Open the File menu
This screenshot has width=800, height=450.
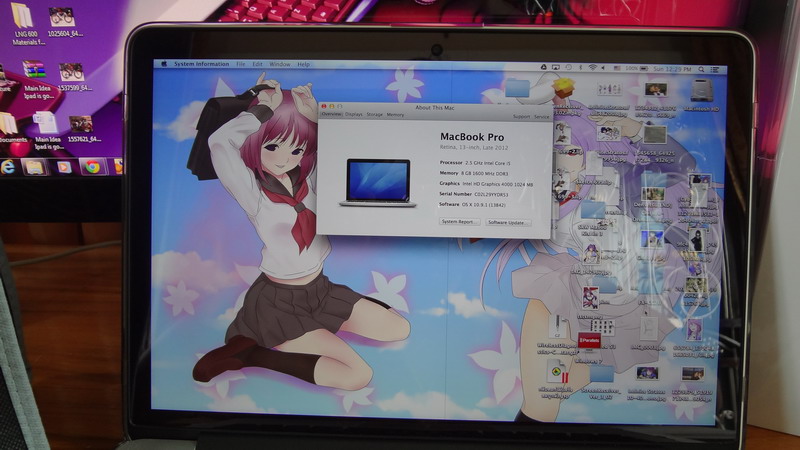[x=240, y=64]
